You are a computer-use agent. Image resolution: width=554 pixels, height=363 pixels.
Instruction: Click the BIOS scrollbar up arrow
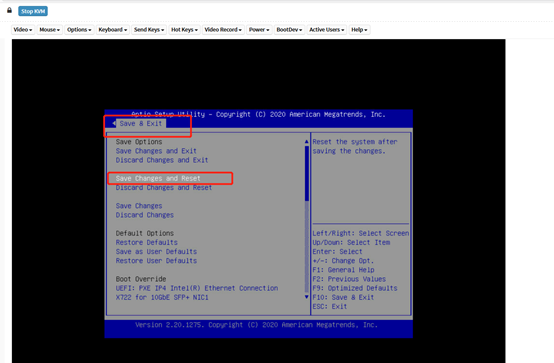click(x=306, y=142)
